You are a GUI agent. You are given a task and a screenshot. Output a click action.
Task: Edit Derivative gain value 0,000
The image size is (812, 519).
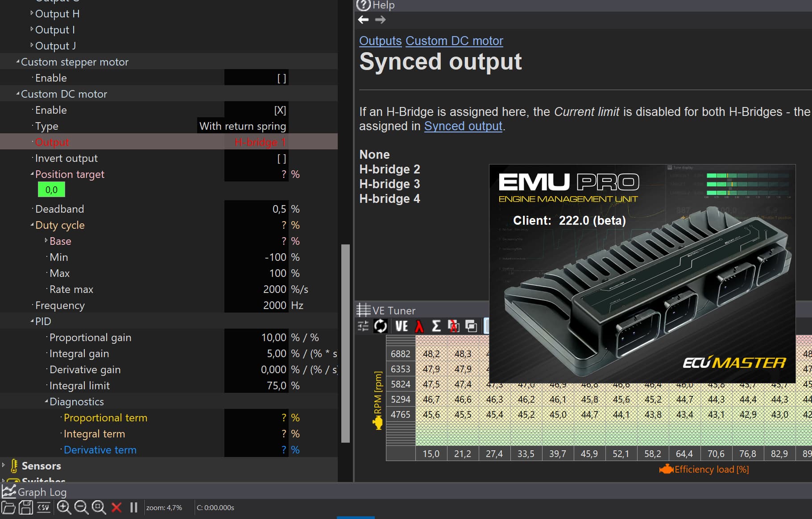point(257,370)
